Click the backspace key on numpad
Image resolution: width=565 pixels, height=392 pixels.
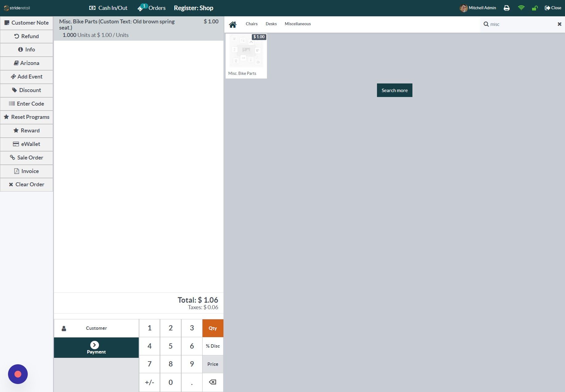coord(213,382)
